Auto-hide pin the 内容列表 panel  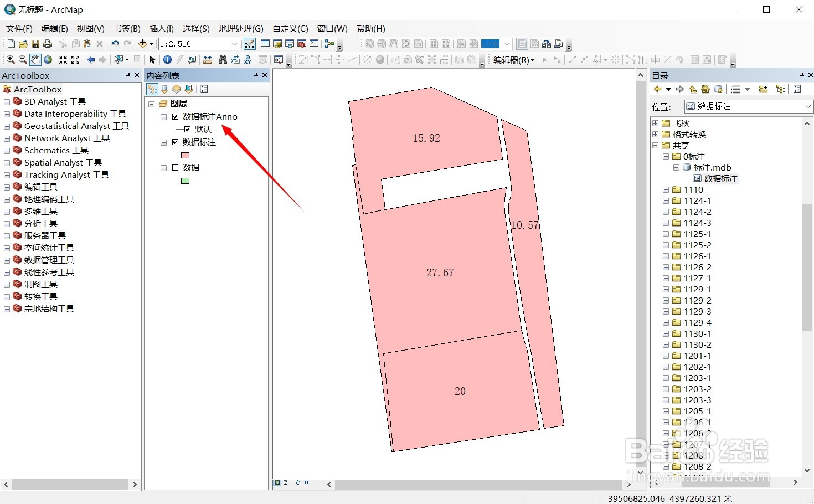coord(256,75)
